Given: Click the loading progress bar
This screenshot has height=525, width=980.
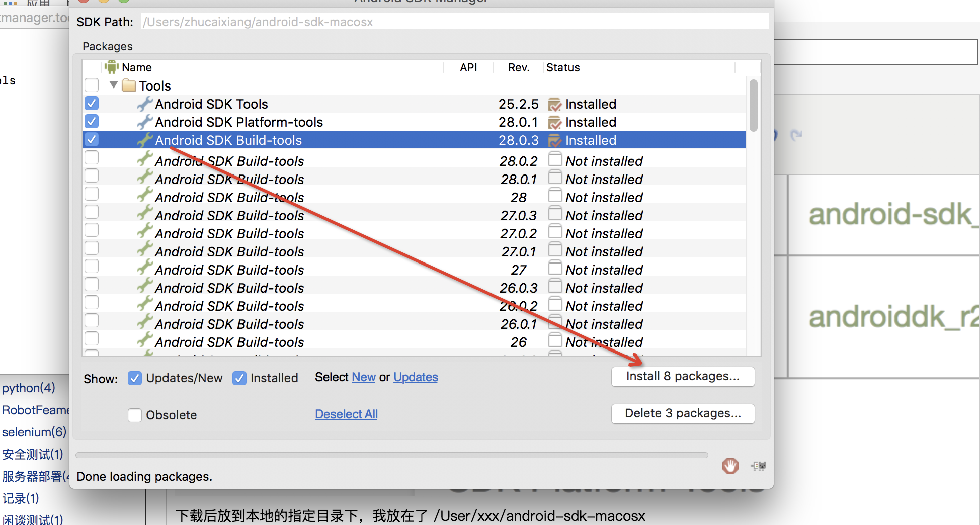Looking at the screenshot, I should tap(391, 455).
